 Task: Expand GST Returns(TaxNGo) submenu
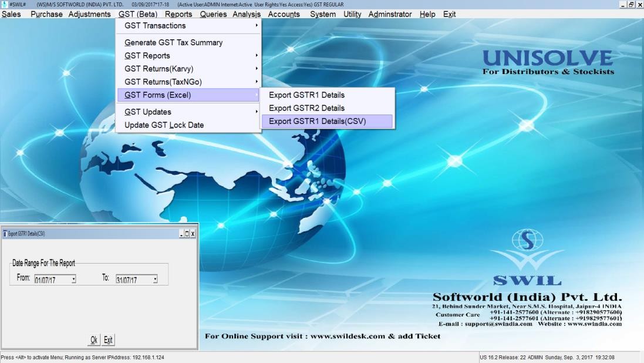(188, 82)
